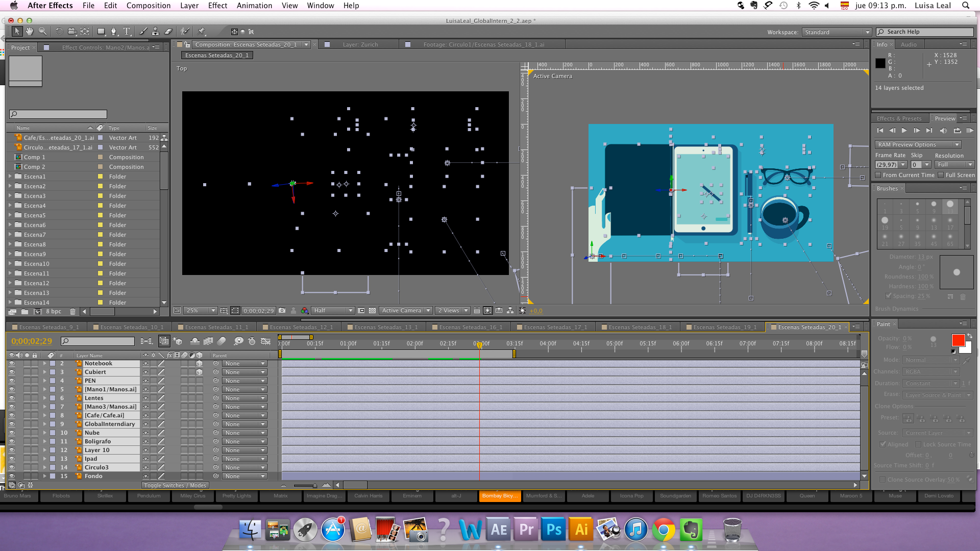This screenshot has width=980, height=551.
Task: Select the Clone Stamp tool
Action: coord(155,32)
